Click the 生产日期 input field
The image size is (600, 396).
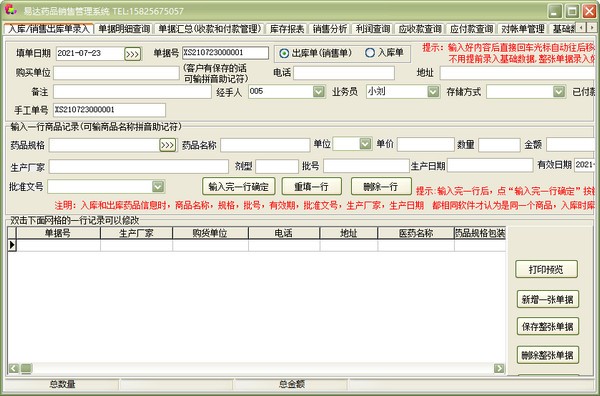(490, 165)
